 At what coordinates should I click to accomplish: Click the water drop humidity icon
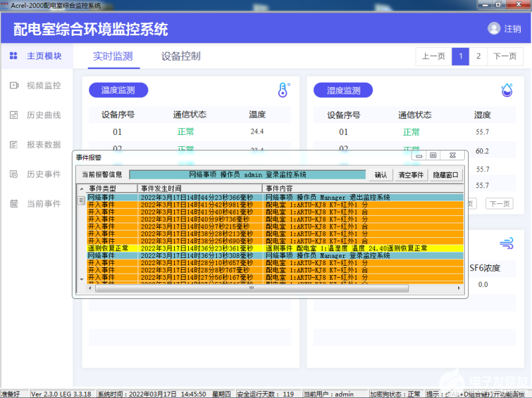(507, 90)
